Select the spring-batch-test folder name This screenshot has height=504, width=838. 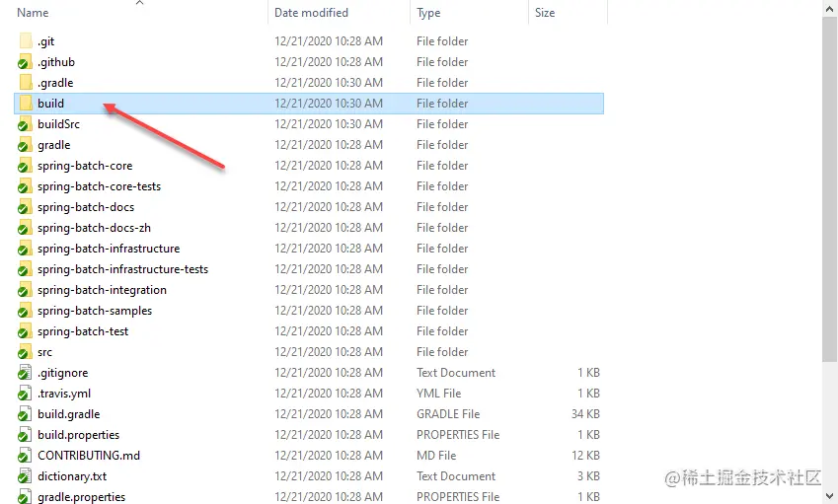tap(83, 331)
